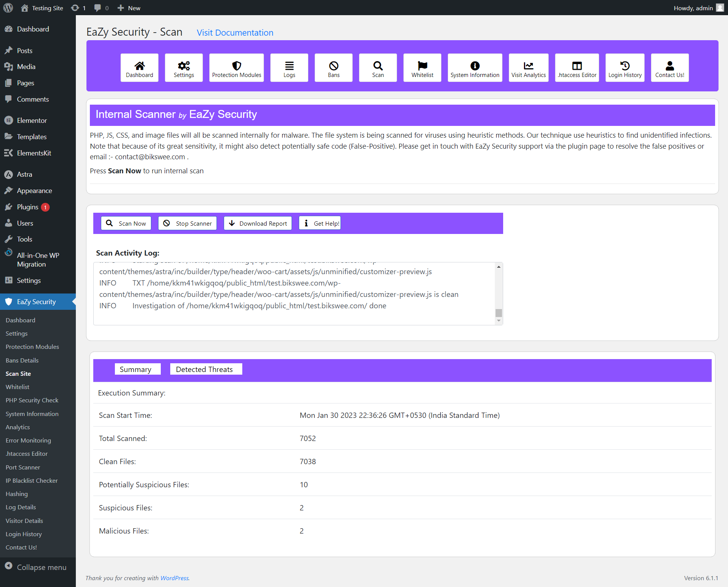Click the scan log scrollbar thumb

coord(499,313)
